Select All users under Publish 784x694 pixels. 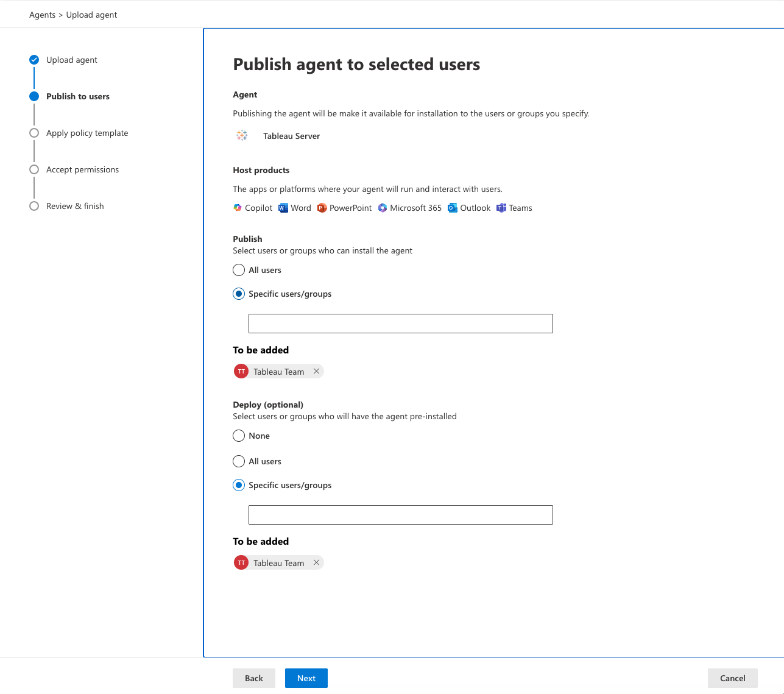pyautogui.click(x=239, y=270)
